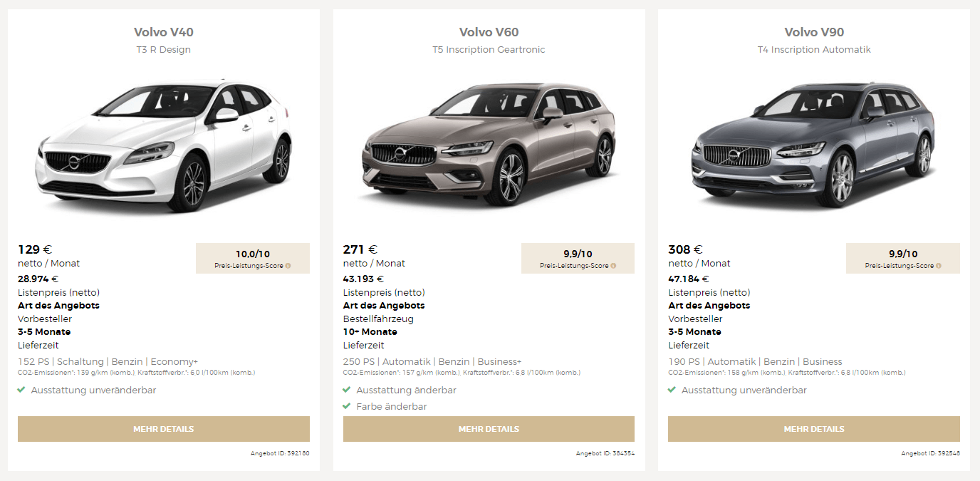Viewport: 980px width, 481px height.
Task: Open the Volvo V60 title link
Action: [489, 32]
